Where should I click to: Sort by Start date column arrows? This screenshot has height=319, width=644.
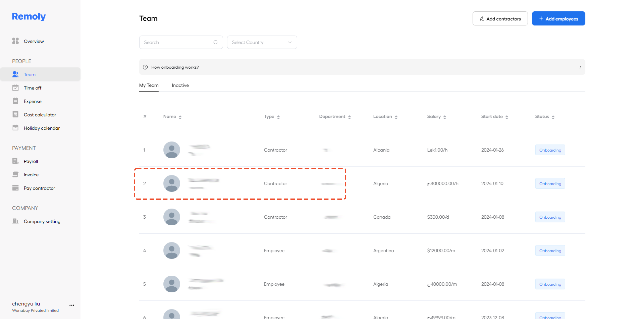(506, 117)
